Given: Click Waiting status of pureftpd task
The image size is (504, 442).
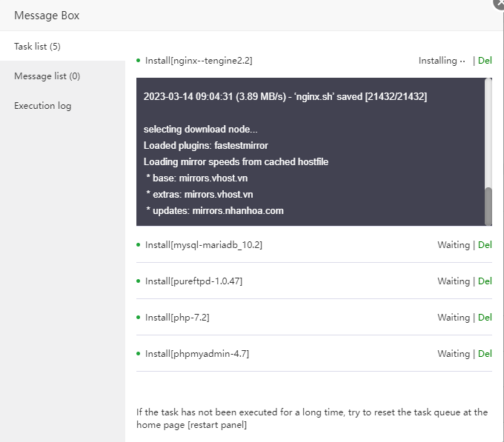Looking at the screenshot, I should pyautogui.click(x=454, y=281).
